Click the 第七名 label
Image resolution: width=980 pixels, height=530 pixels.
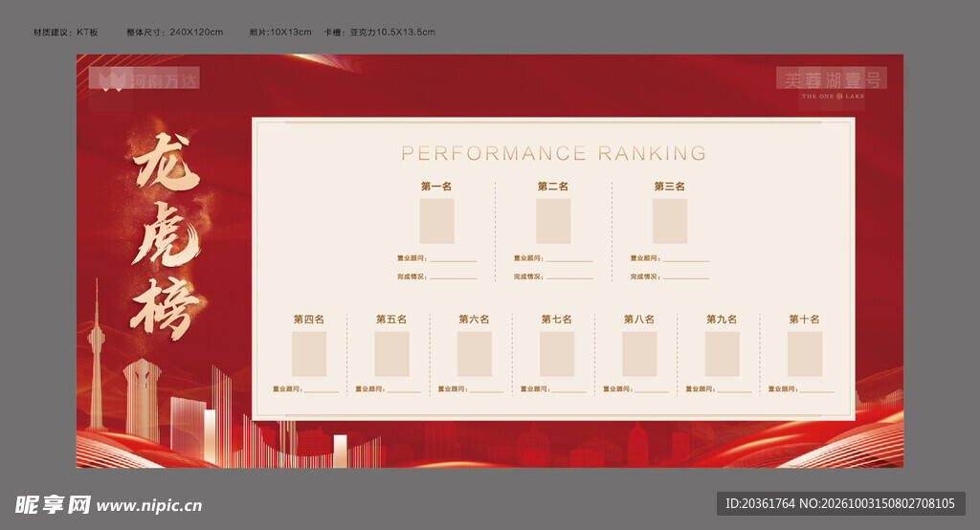coord(556,319)
